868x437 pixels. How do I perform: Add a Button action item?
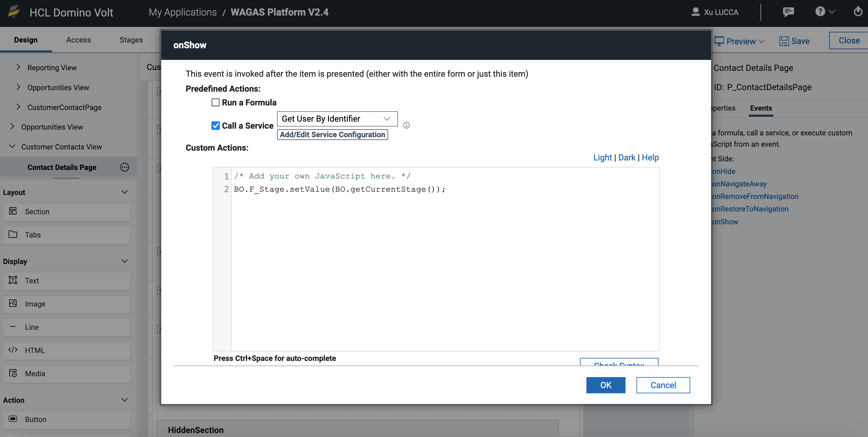pos(66,420)
